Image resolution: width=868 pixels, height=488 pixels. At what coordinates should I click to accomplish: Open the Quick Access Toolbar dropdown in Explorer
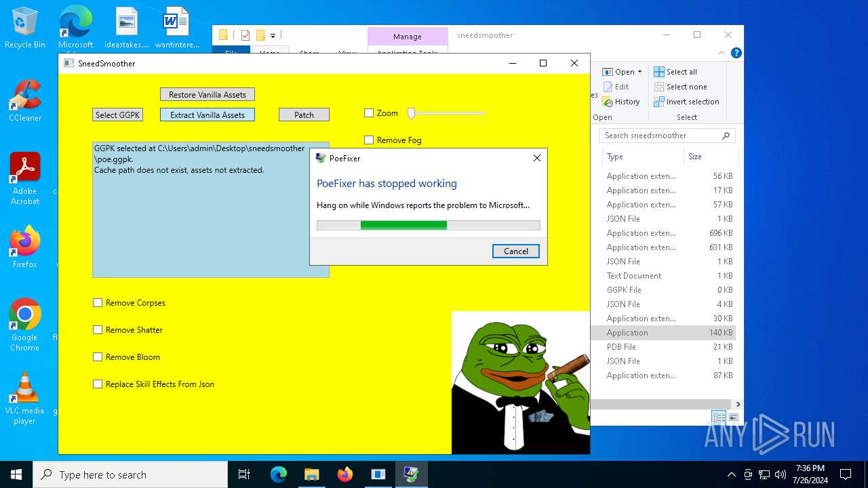(x=273, y=35)
